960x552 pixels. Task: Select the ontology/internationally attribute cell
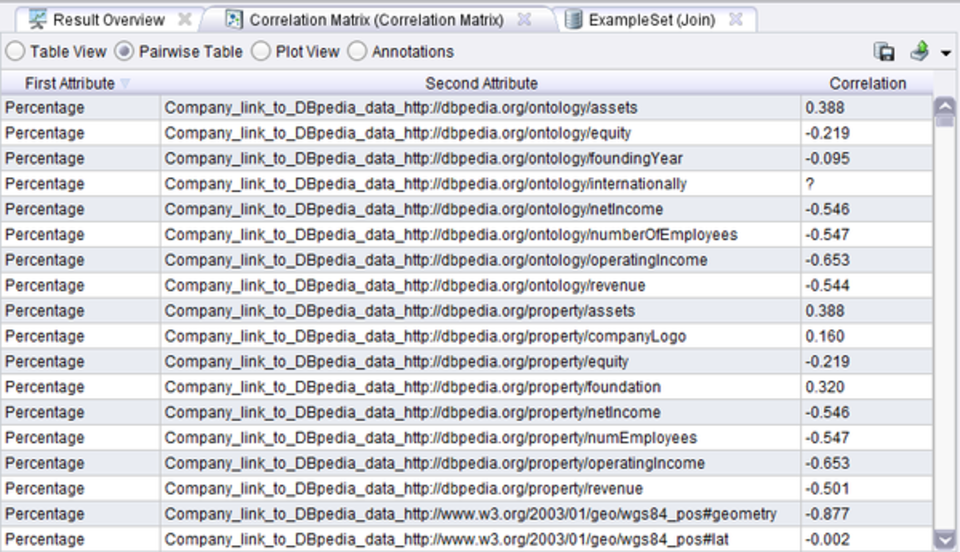pyautogui.click(x=481, y=184)
